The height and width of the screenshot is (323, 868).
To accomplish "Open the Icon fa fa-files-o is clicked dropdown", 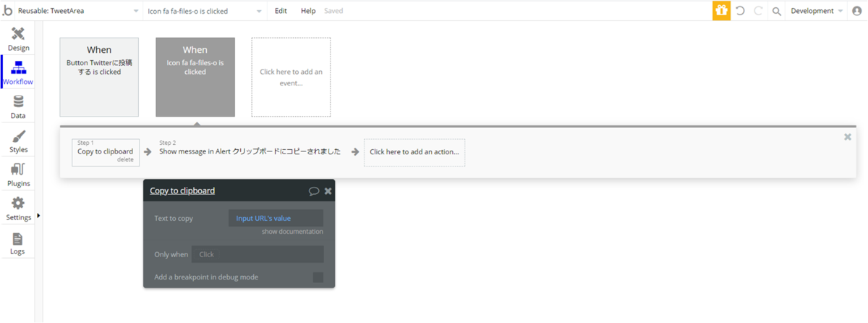I will (205, 11).
